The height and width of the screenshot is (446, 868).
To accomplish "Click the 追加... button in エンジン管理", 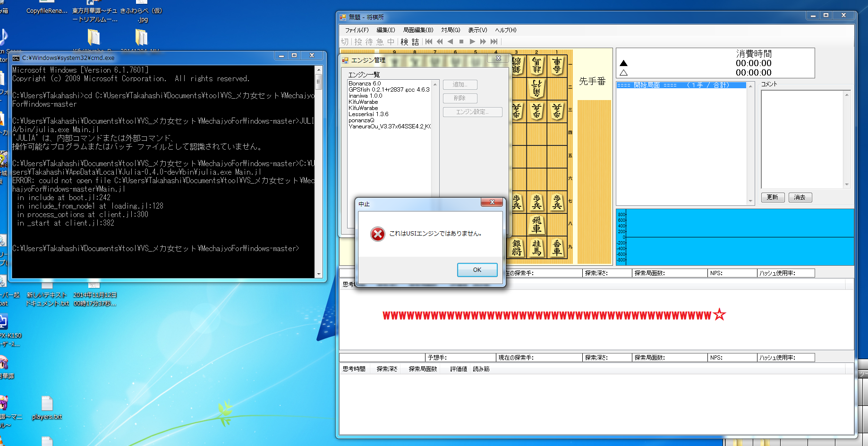I will tap(460, 84).
